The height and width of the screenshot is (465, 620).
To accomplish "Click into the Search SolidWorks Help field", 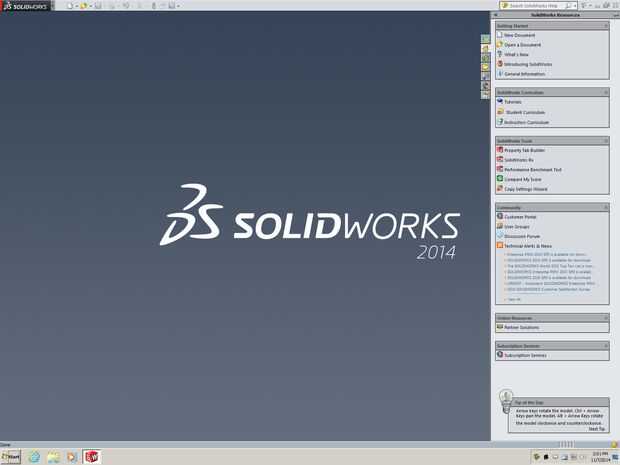I will coord(534,6).
